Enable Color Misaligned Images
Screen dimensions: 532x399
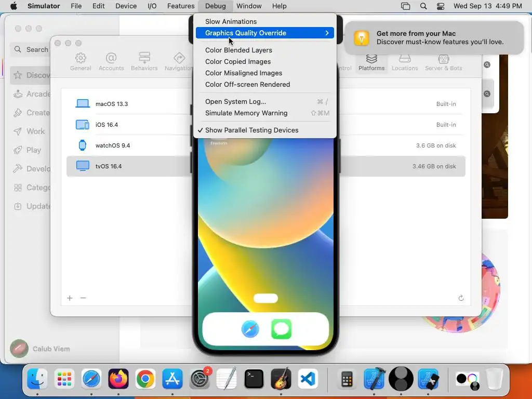click(x=264, y=73)
